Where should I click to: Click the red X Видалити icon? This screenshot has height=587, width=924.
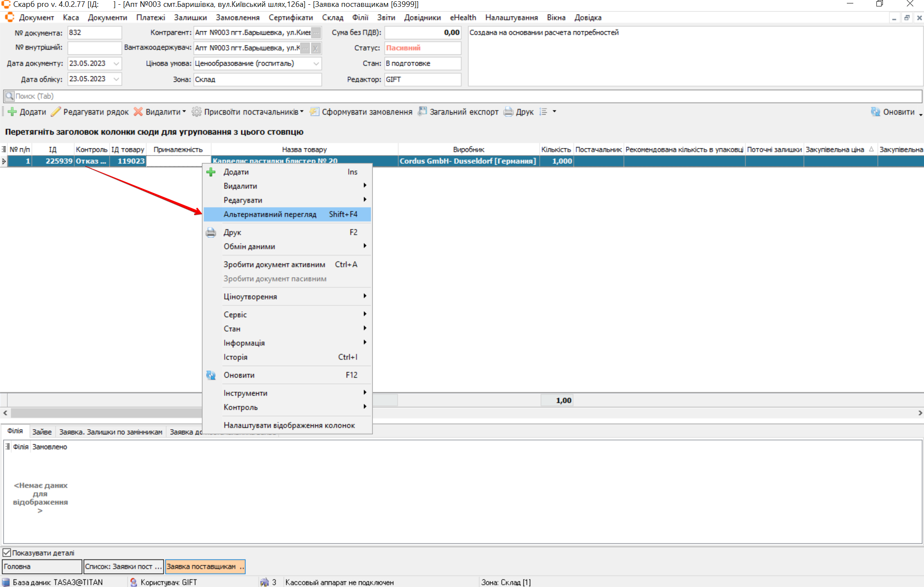click(x=138, y=112)
